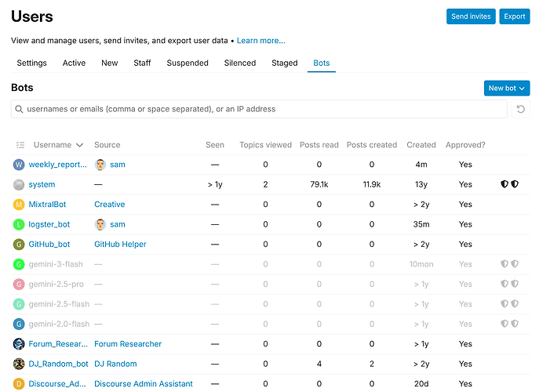Sort by Topics viewed column
The image size is (539, 392).
point(265,145)
